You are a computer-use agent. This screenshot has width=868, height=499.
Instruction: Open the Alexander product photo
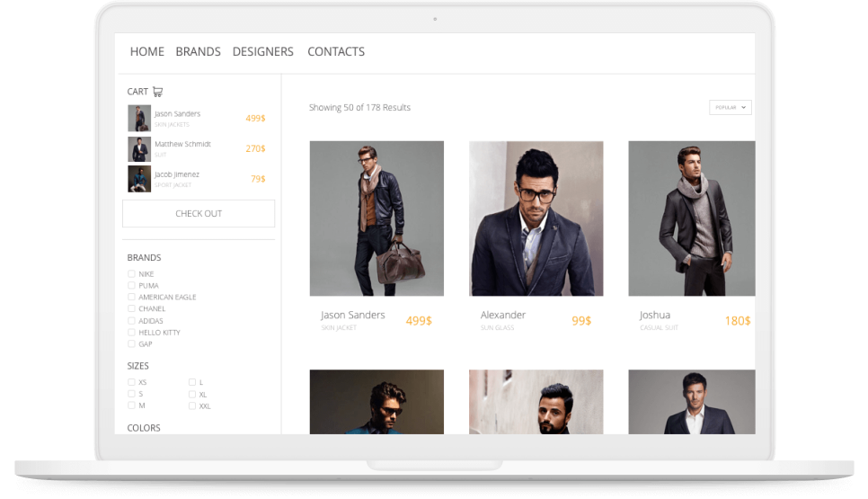[536, 218]
